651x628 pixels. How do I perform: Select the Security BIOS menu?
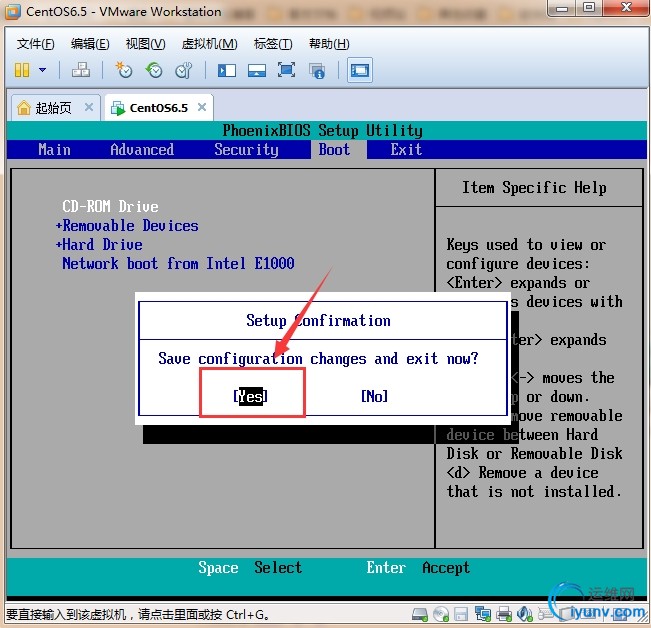coord(246,149)
